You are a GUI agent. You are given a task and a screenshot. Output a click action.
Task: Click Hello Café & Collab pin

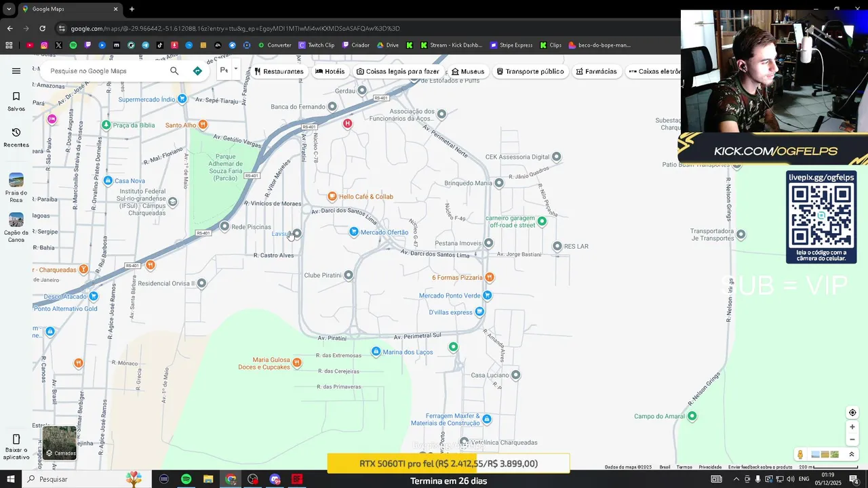click(332, 197)
